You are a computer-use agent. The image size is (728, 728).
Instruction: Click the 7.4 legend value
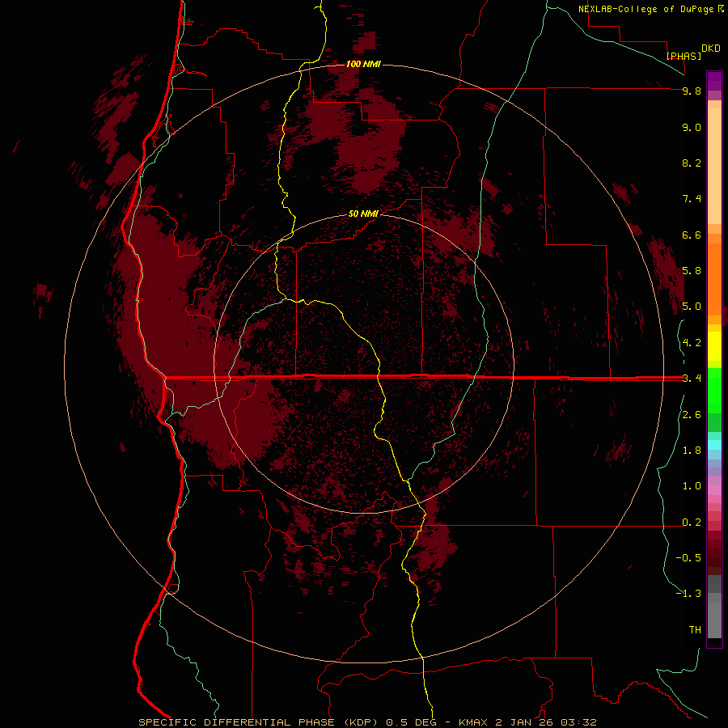[692, 199]
